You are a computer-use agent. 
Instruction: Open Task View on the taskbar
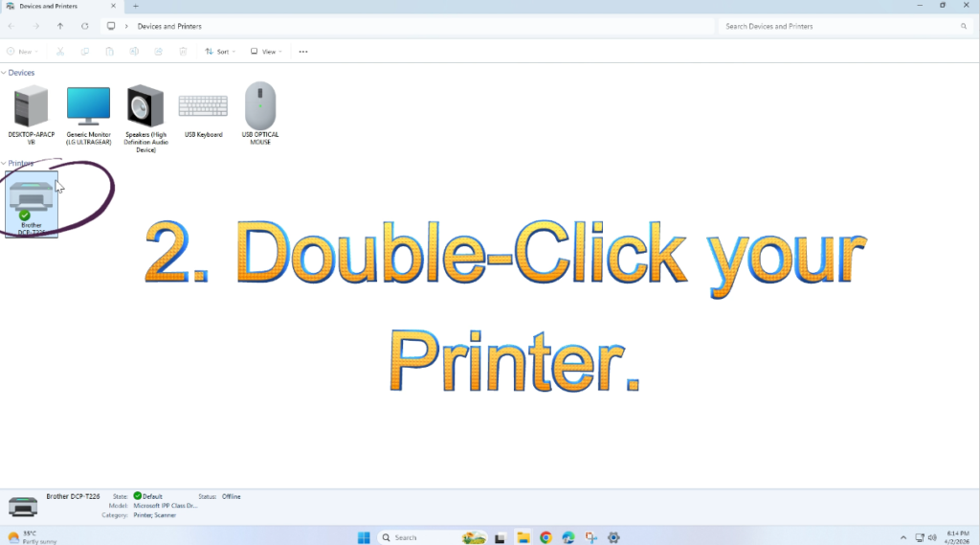pyautogui.click(x=500, y=537)
